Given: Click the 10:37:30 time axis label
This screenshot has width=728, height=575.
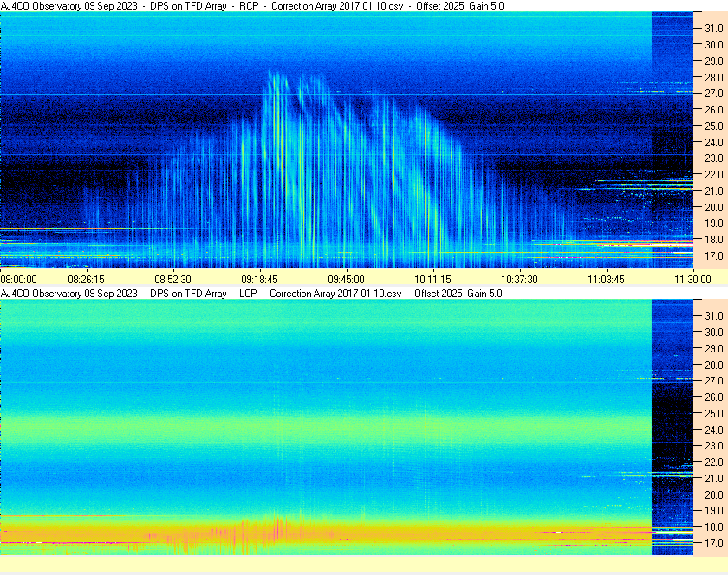Looking at the screenshot, I should tap(519, 280).
